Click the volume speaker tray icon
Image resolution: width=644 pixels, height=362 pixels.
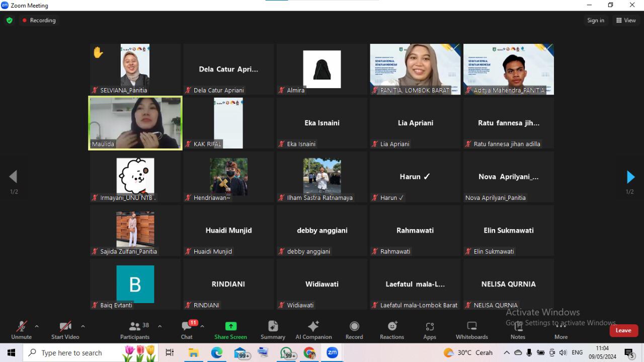point(562,352)
